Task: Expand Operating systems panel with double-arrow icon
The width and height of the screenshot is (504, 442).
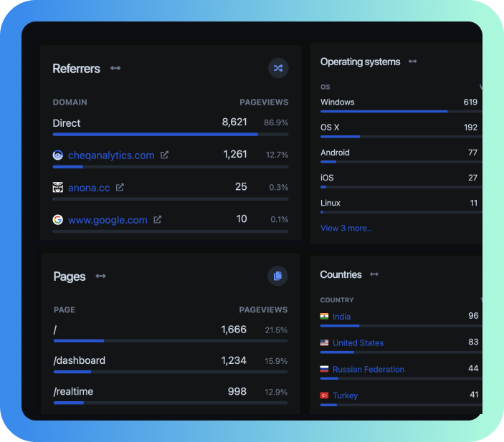Action: pyautogui.click(x=413, y=62)
